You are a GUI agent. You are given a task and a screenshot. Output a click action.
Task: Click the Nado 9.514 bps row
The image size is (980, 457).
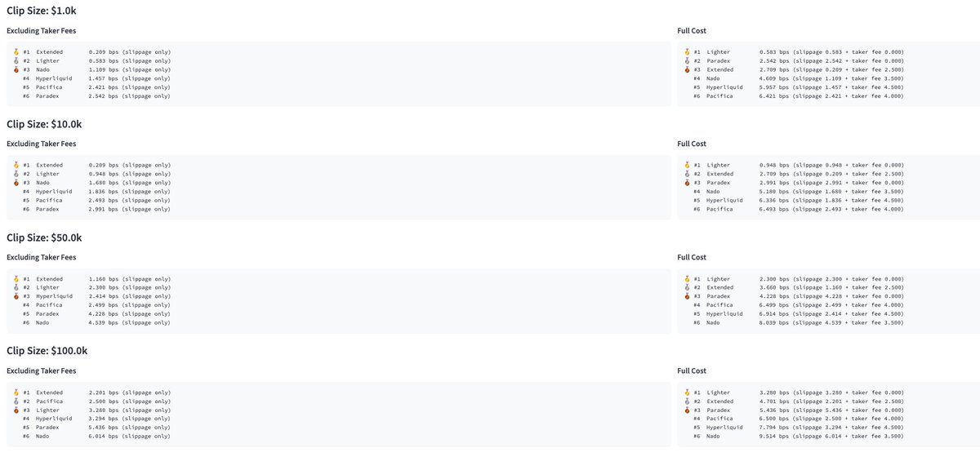click(x=798, y=437)
